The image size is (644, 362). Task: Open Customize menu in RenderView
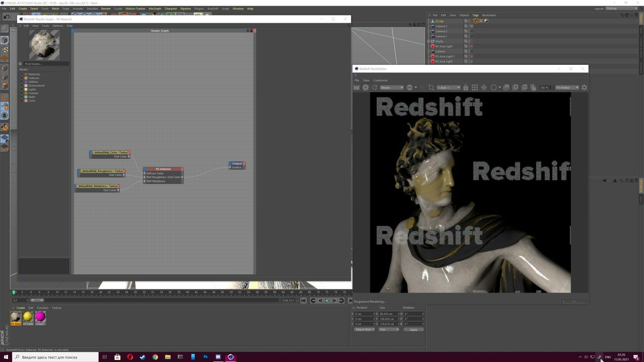coord(380,80)
